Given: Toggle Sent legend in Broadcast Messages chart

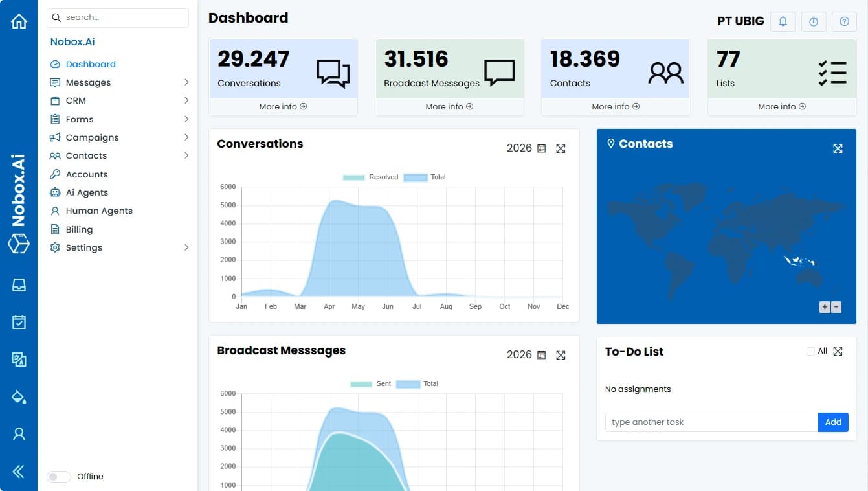Looking at the screenshot, I should (x=370, y=383).
